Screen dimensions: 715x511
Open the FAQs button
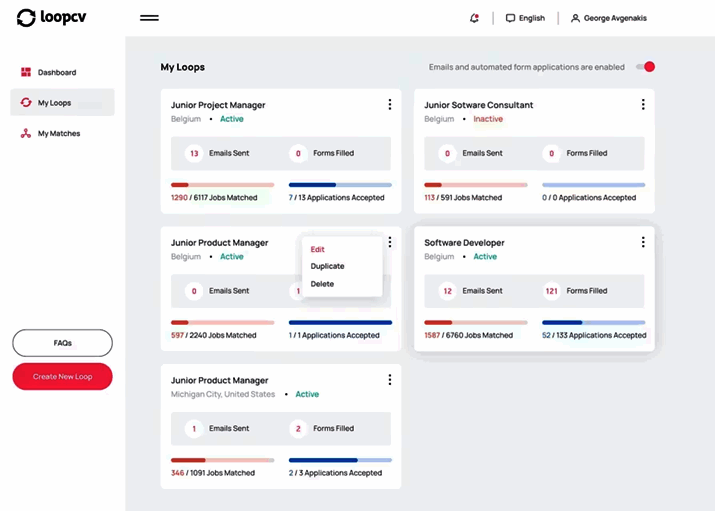[62, 343]
